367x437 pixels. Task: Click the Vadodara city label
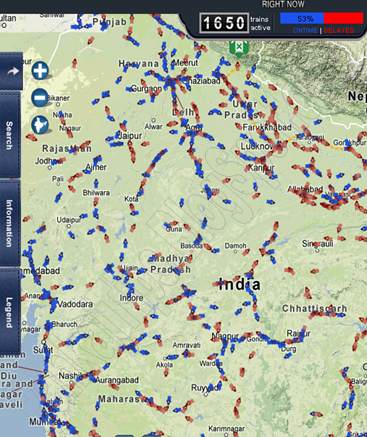(x=75, y=304)
